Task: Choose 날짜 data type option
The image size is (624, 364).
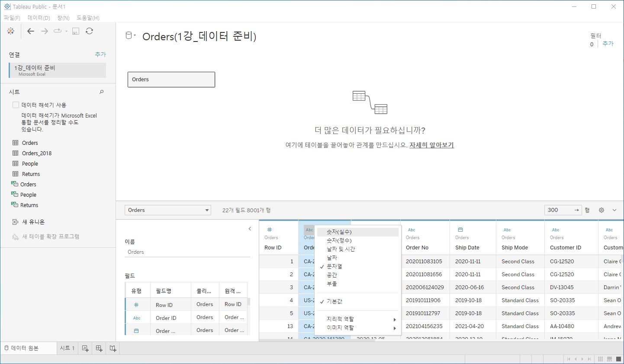Action: tap(357, 258)
